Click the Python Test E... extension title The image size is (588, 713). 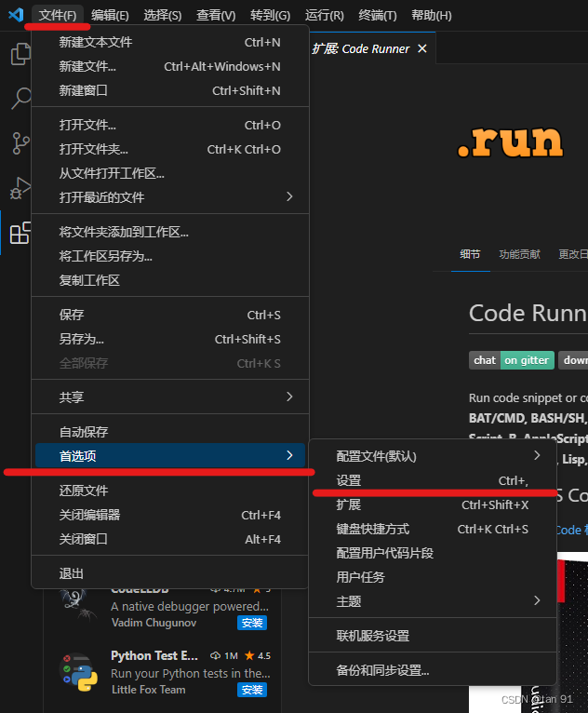pyautogui.click(x=154, y=655)
